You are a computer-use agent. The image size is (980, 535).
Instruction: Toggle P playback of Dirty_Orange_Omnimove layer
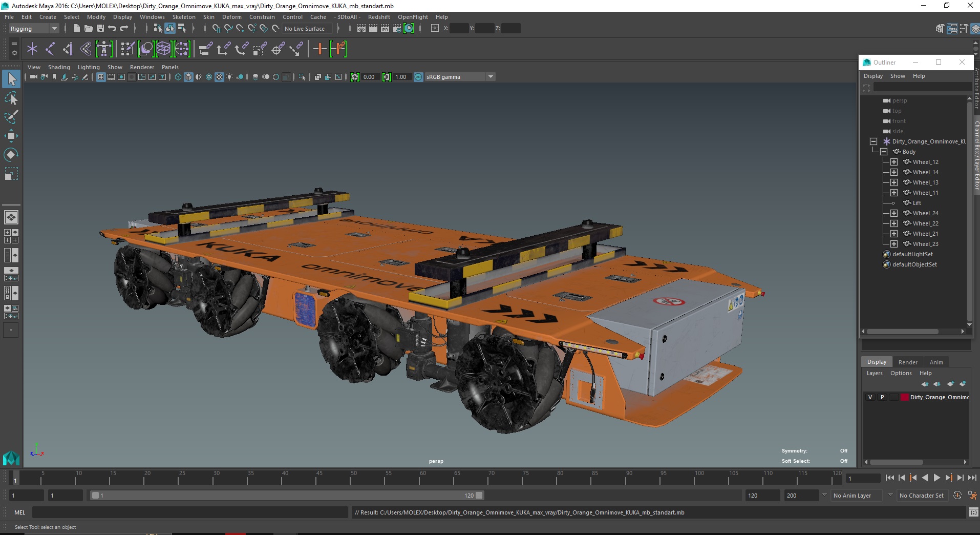[x=882, y=397]
